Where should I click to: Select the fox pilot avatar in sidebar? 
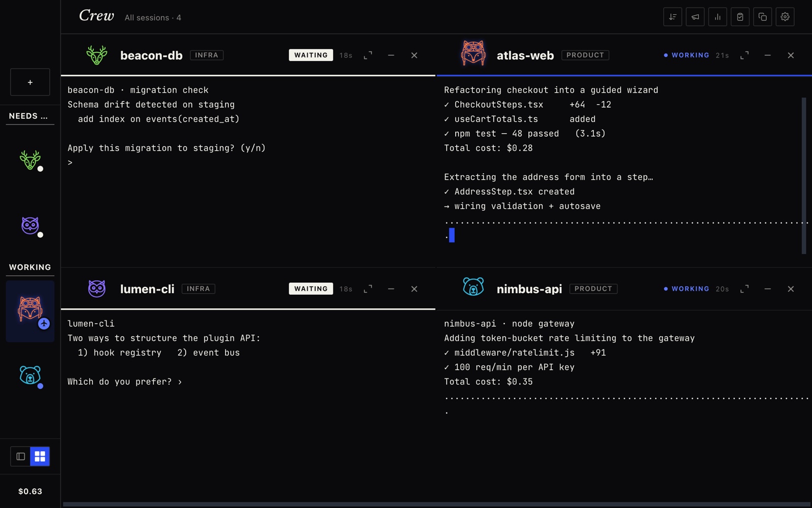click(30, 311)
